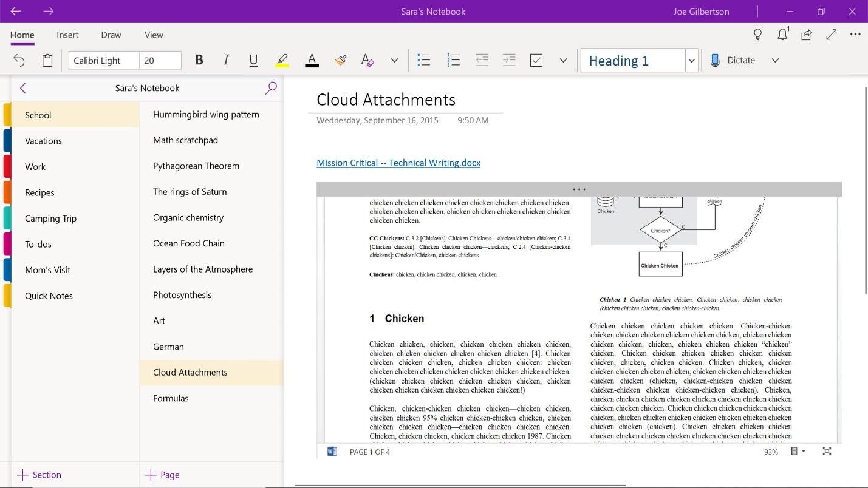This screenshot has width=868, height=488.
Task: Click the forward arrow in title bar
Action: coord(49,12)
